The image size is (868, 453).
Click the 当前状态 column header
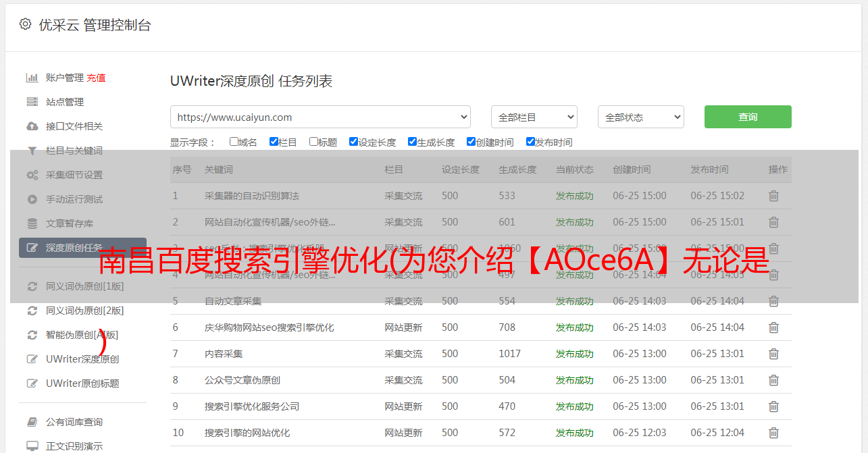575,169
